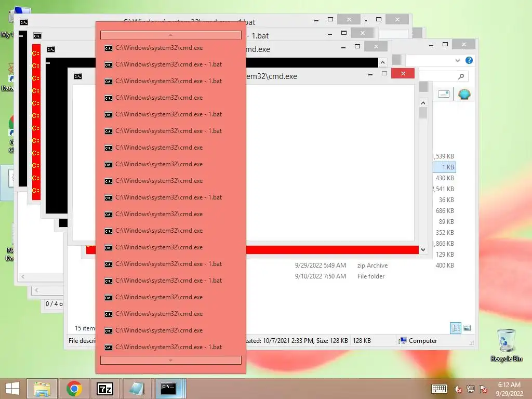Click the Explorer search box magnifier
532x399 pixels.
[461, 76]
